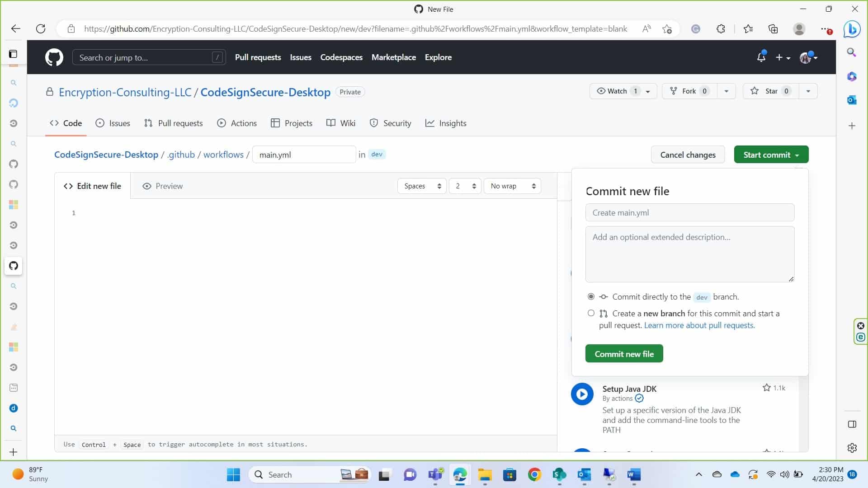
Task: Open the Watch options dropdown
Action: point(648,91)
